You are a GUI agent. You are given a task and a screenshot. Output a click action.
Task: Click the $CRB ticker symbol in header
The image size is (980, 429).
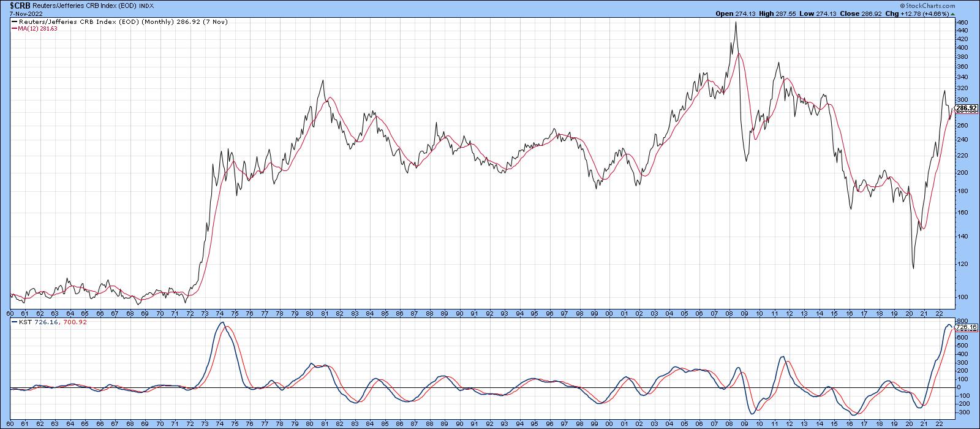(20, 5)
